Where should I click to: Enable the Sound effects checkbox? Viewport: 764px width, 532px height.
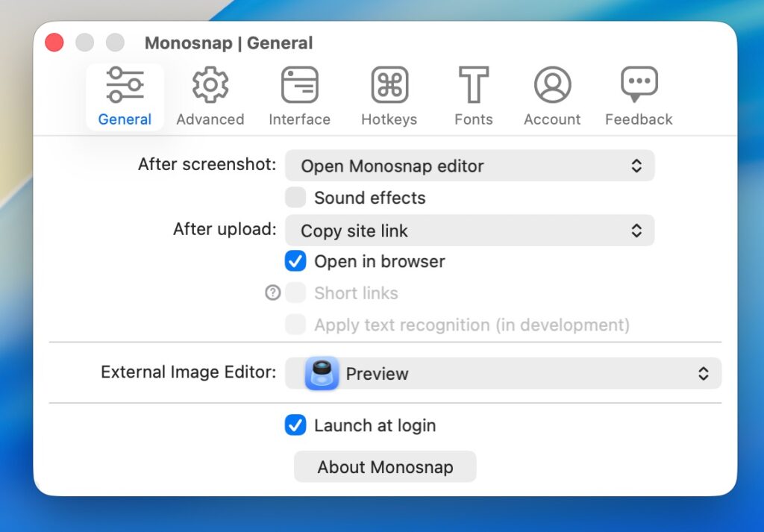coord(296,198)
